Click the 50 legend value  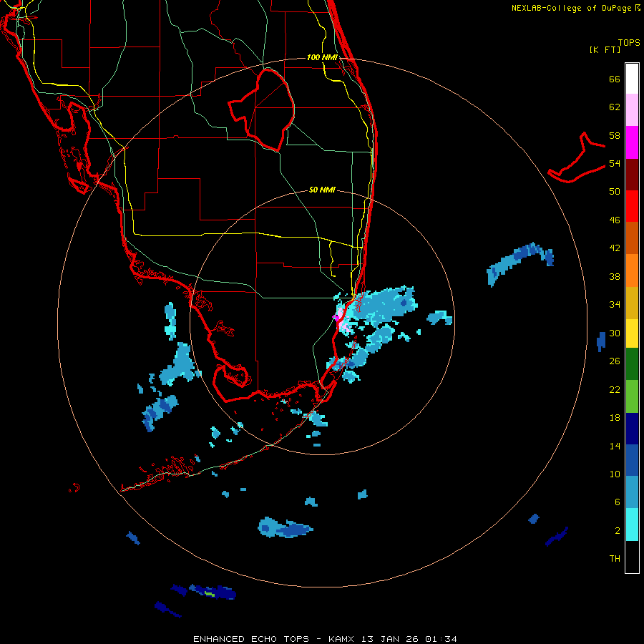(615, 192)
